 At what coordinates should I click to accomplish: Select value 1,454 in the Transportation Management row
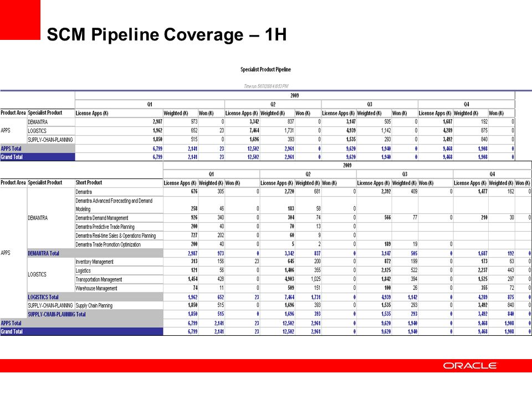coord(192,279)
